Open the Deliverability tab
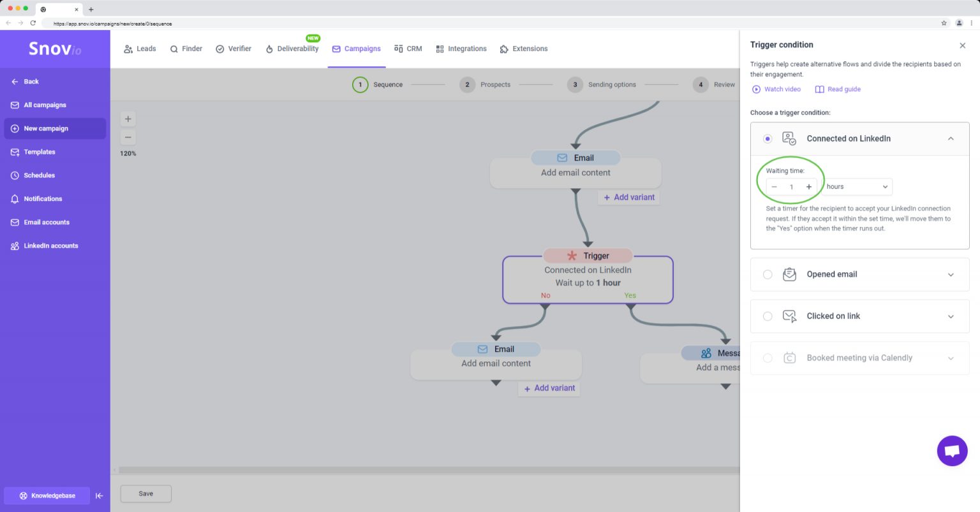Screen dimensions: 980x512 pos(292,48)
